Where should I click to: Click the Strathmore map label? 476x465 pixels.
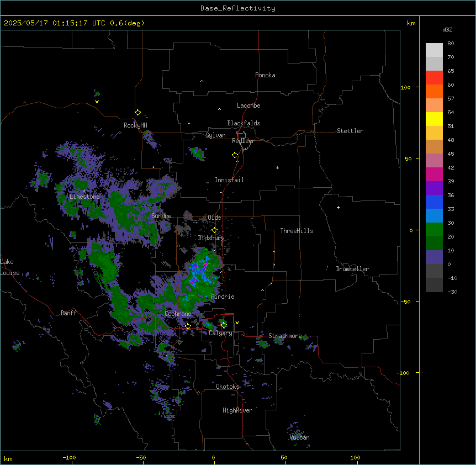click(285, 336)
